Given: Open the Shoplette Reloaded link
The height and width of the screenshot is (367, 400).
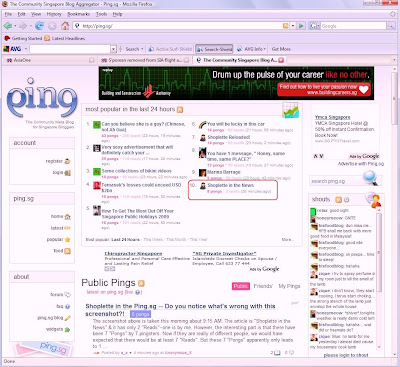Looking at the screenshot, I should point(229,137).
